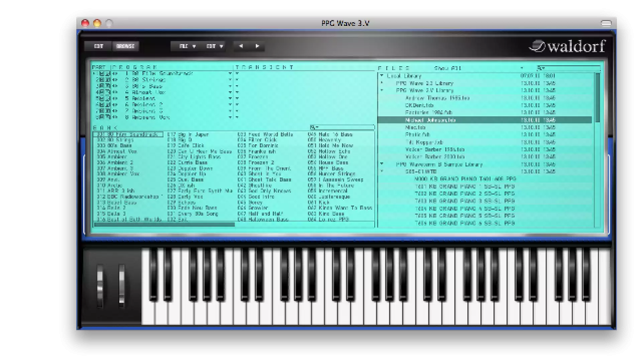
Task: Click the bank list horizontal scrollbar
Action: pos(165,225)
